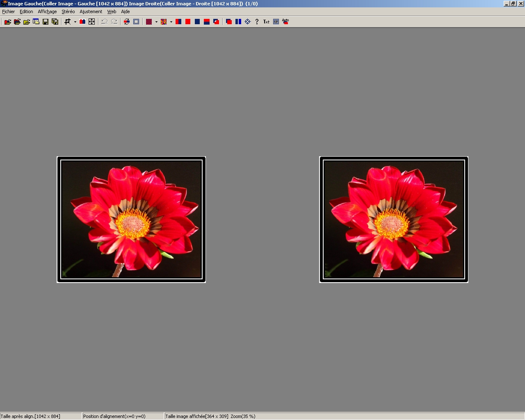525x420 pixels.
Task: Select the crop tool icon
Action: [68, 22]
